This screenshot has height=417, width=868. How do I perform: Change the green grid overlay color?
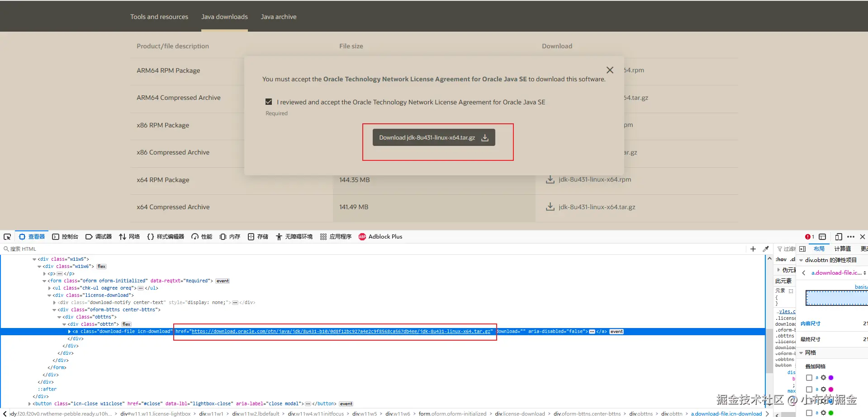tap(831, 413)
